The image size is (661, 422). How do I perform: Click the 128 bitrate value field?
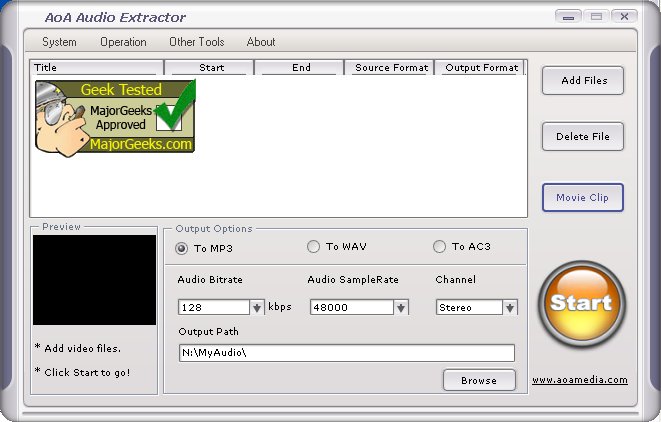214,308
